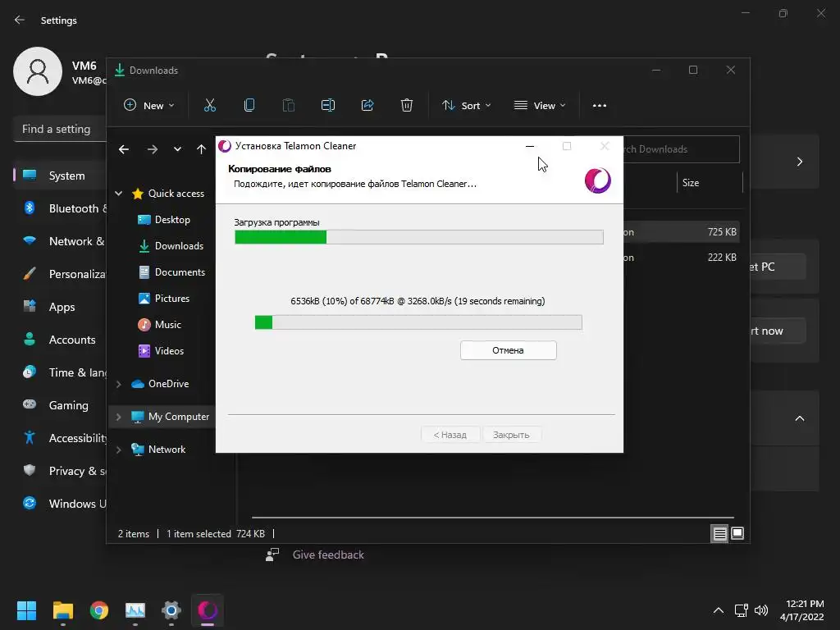Expand the OneDrive tree node
Image resolution: width=840 pixels, height=630 pixels.
118,384
